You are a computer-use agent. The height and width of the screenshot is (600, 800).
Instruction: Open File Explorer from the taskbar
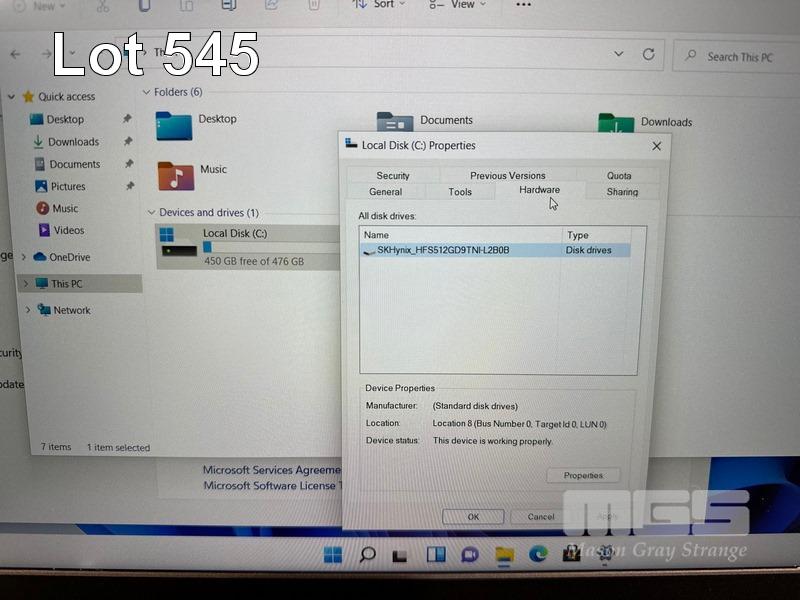[x=504, y=554]
